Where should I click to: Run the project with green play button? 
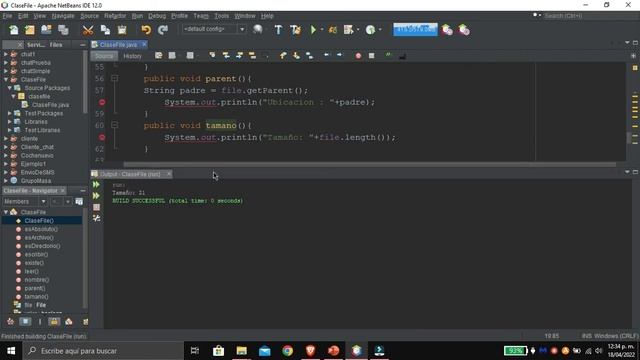[313, 30]
